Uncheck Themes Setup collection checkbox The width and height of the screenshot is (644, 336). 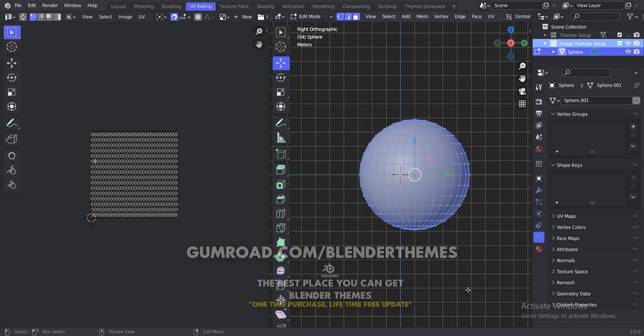tap(620, 35)
